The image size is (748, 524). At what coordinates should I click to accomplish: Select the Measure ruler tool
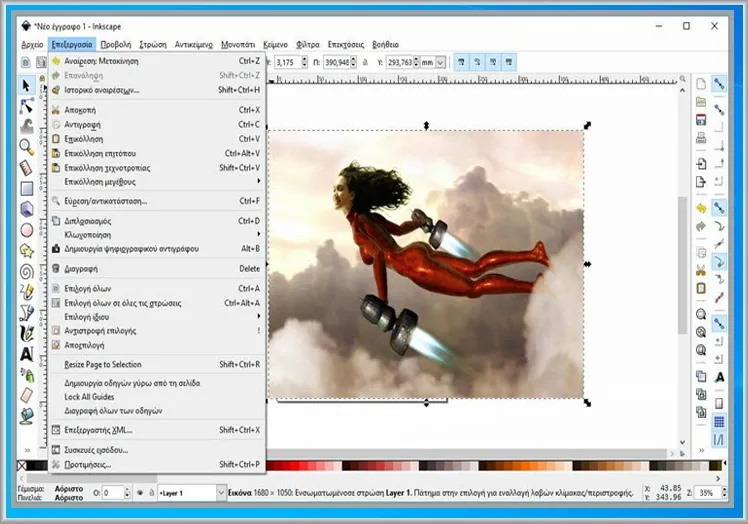pos(27,168)
